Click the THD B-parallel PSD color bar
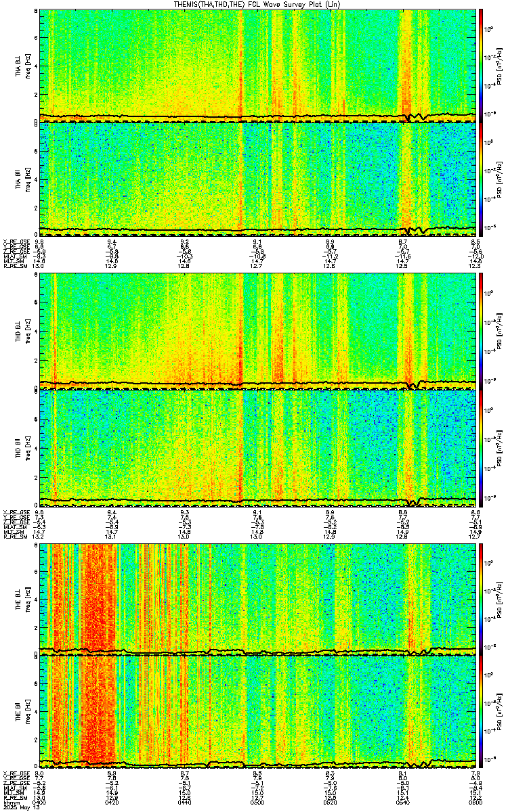Viewport: 508px width, 812px height. [x=481, y=447]
